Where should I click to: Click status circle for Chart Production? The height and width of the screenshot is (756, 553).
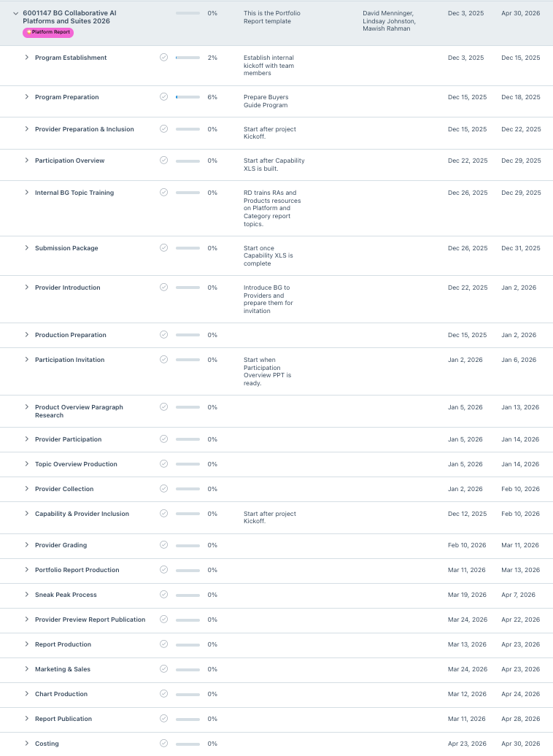point(163,694)
